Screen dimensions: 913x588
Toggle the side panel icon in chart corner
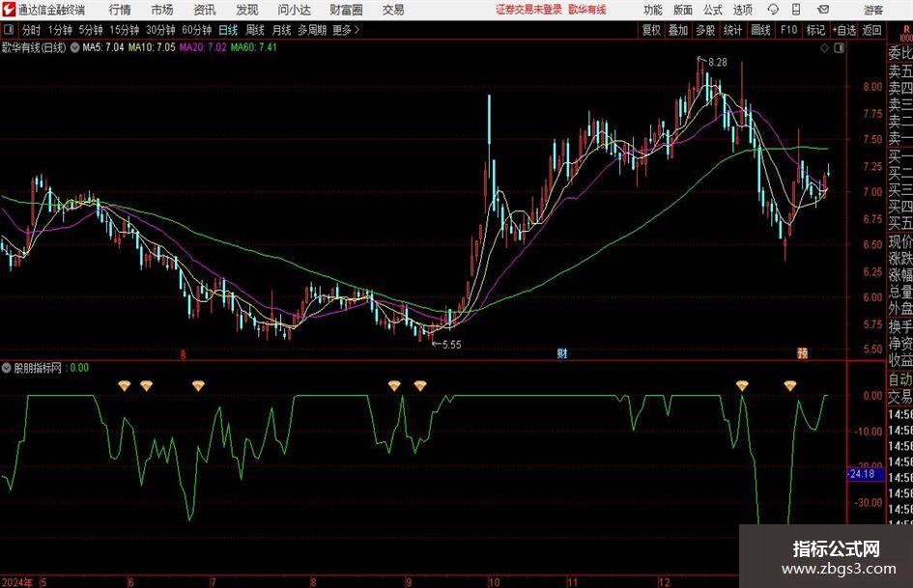839,48
